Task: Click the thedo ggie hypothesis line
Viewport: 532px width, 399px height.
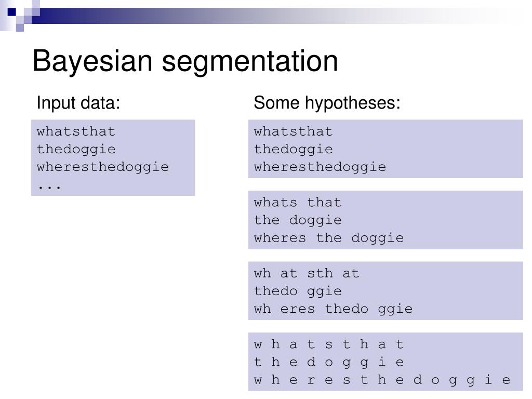Action: click(x=298, y=291)
